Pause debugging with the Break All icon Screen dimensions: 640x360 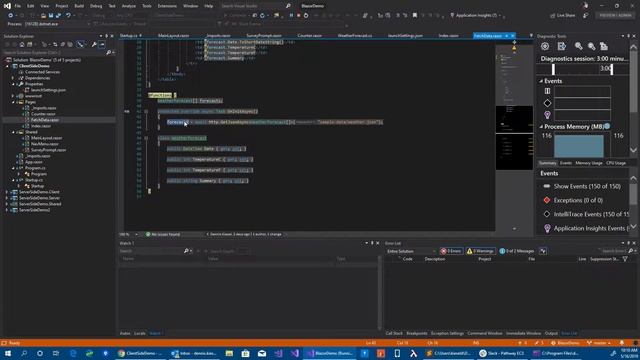(291, 16)
